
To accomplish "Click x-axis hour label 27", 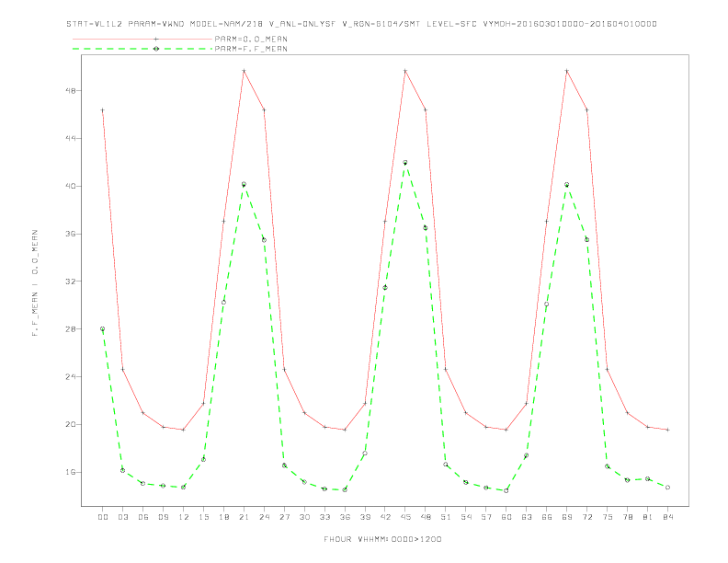I will (x=284, y=517).
